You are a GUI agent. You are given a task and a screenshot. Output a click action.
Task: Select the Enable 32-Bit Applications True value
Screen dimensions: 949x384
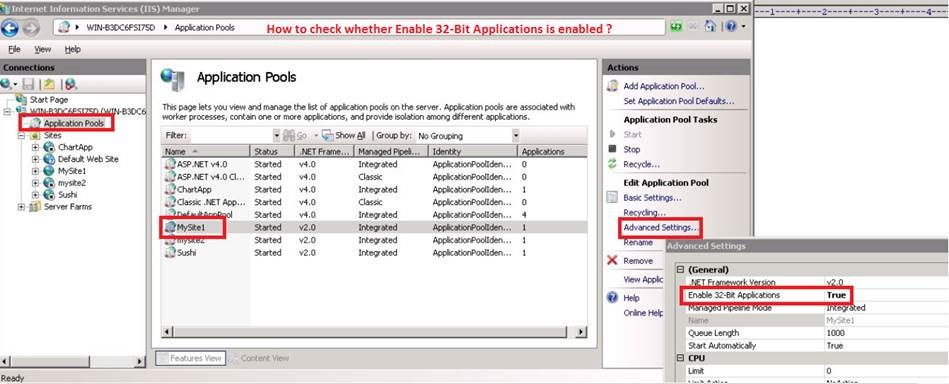[836, 295]
